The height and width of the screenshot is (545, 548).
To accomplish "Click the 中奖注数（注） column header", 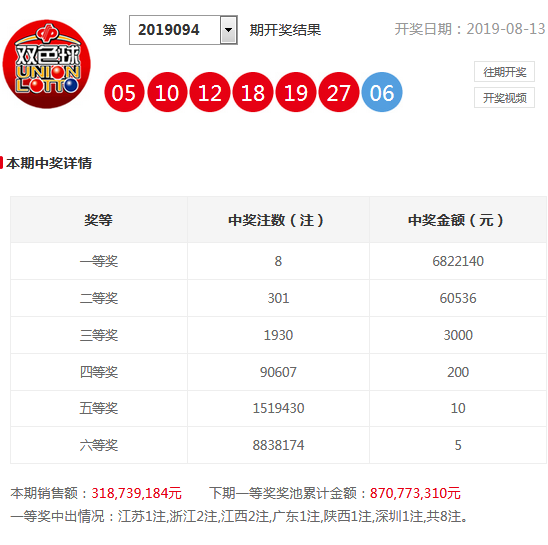I will tap(278, 220).
